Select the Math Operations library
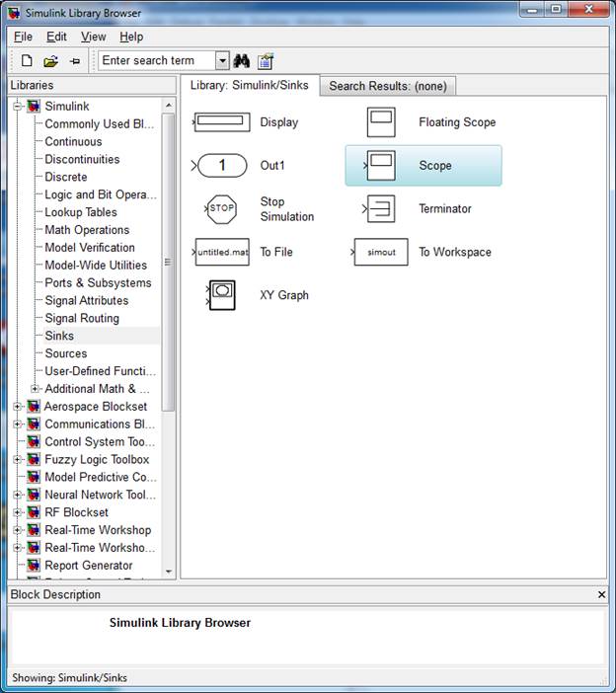This screenshot has width=616, height=693. [87, 230]
